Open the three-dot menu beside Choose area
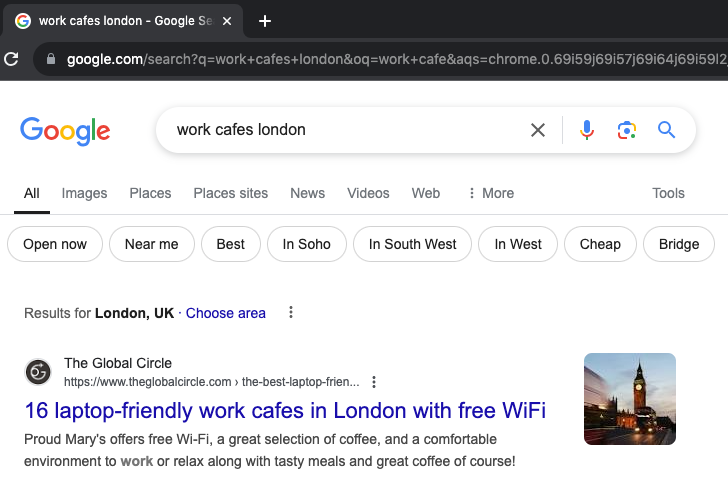 coord(291,312)
